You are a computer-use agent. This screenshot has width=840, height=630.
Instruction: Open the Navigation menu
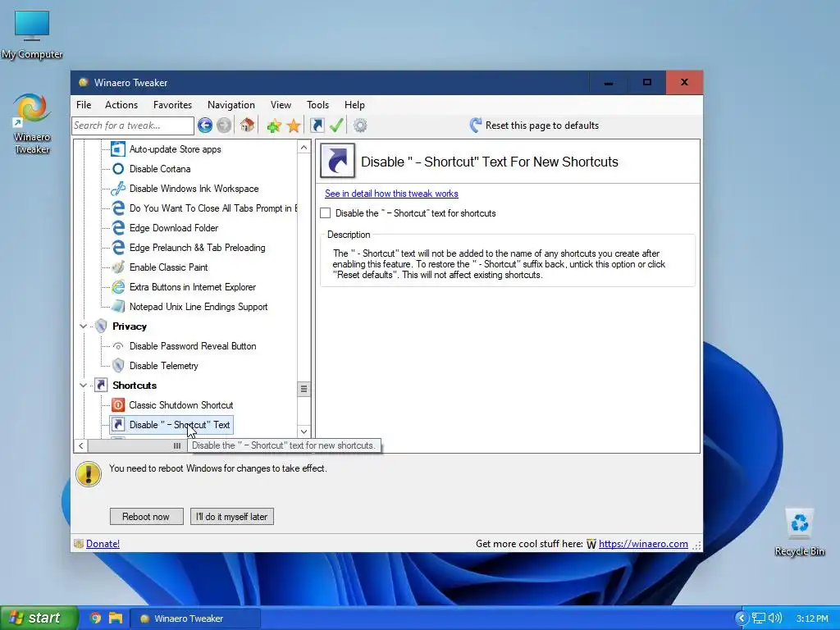pos(231,105)
